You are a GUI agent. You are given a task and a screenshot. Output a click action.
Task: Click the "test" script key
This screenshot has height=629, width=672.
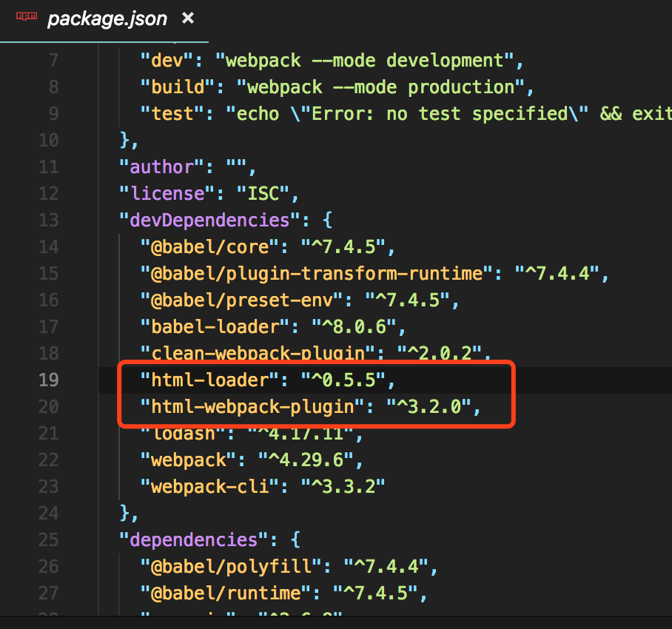click(x=172, y=113)
